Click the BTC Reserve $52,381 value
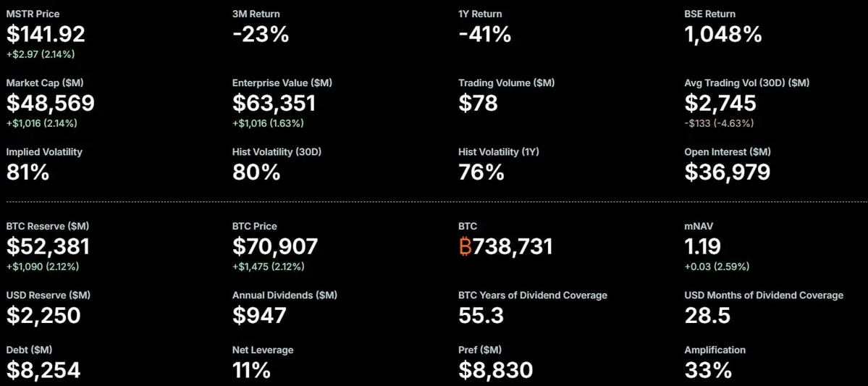The width and height of the screenshot is (868, 386). tap(49, 246)
